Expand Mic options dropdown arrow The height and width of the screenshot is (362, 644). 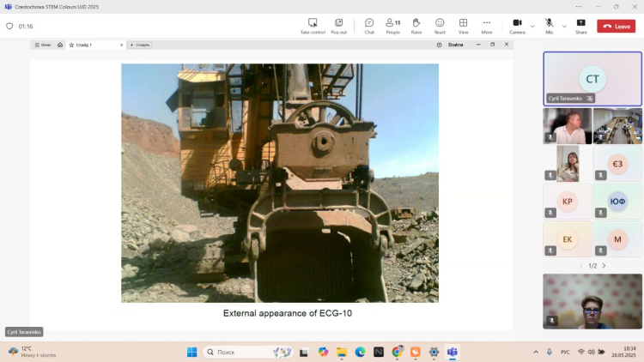tap(564, 26)
